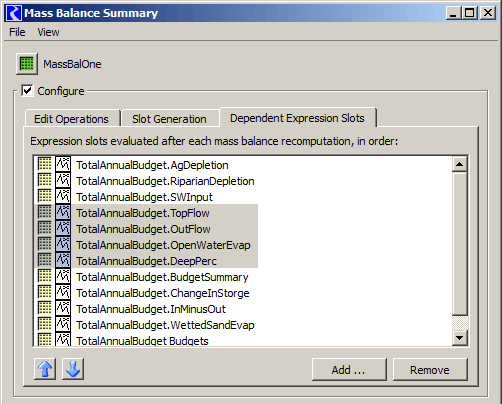The image size is (502, 404).
Task: Move selected slots down with blue arrow
Action: [x=73, y=369]
